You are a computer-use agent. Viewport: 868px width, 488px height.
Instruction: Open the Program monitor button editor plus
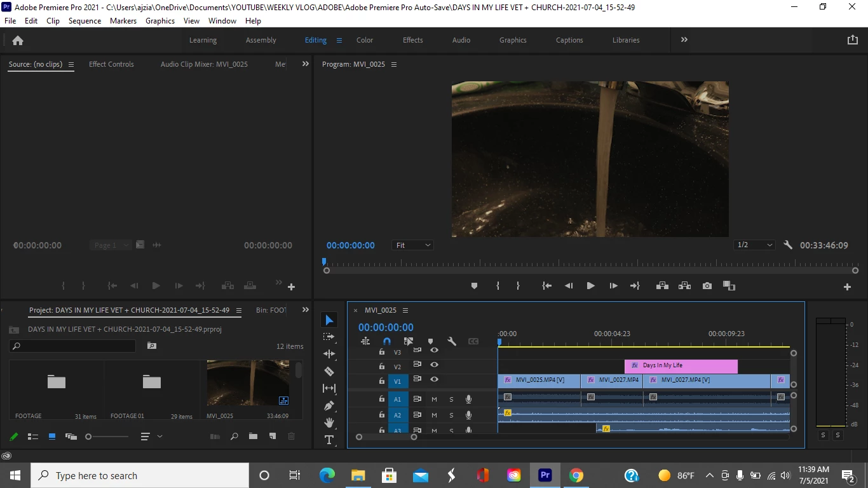(x=847, y=287)
